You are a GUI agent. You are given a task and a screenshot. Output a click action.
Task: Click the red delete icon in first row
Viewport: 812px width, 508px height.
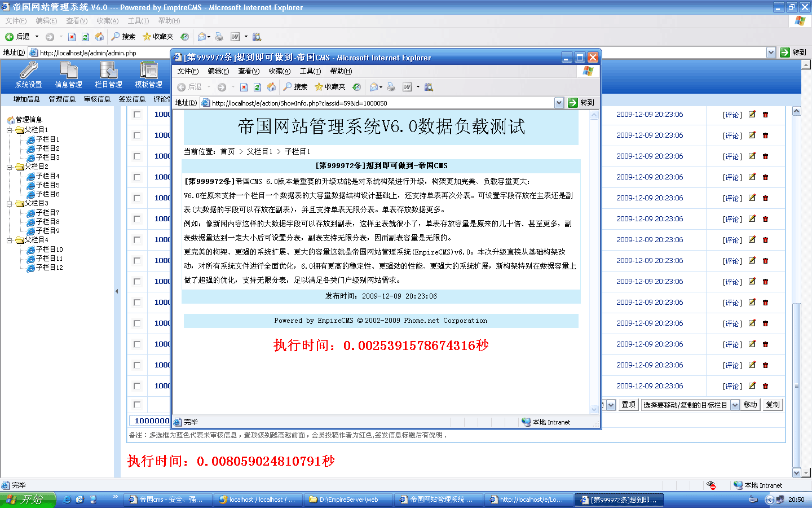[x=765, y=115]
